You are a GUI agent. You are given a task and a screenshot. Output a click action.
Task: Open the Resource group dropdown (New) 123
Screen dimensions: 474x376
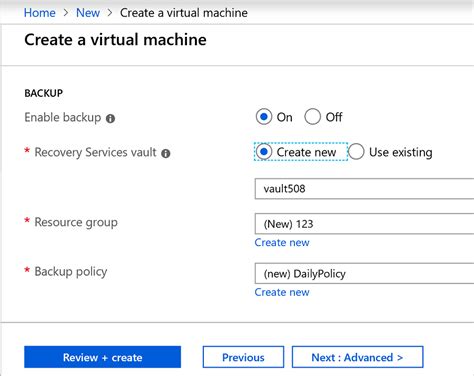point(364,224)
